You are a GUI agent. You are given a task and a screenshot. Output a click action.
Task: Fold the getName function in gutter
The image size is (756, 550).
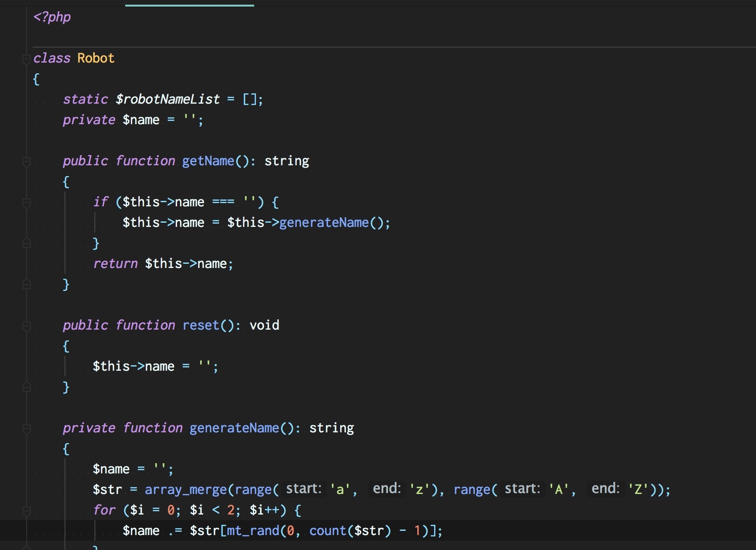(x=27, y=162)
